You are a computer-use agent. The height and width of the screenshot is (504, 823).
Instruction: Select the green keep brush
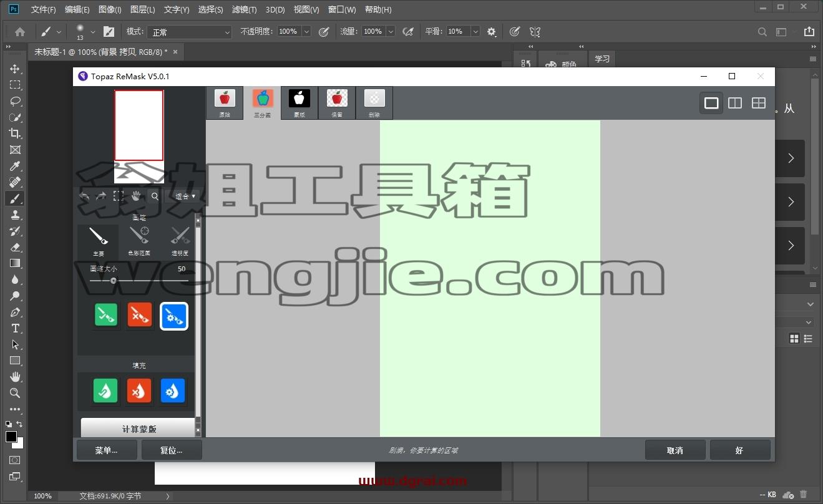[x=105, y=316]
